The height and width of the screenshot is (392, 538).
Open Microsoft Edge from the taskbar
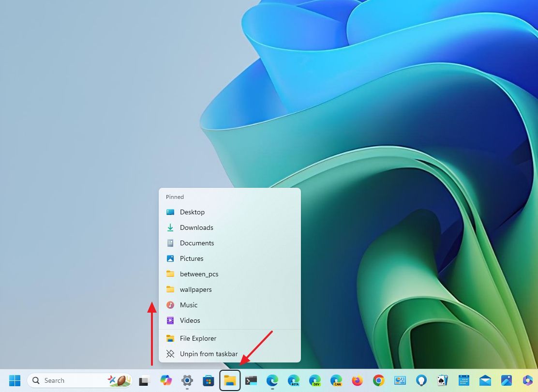tap(272, 380)
